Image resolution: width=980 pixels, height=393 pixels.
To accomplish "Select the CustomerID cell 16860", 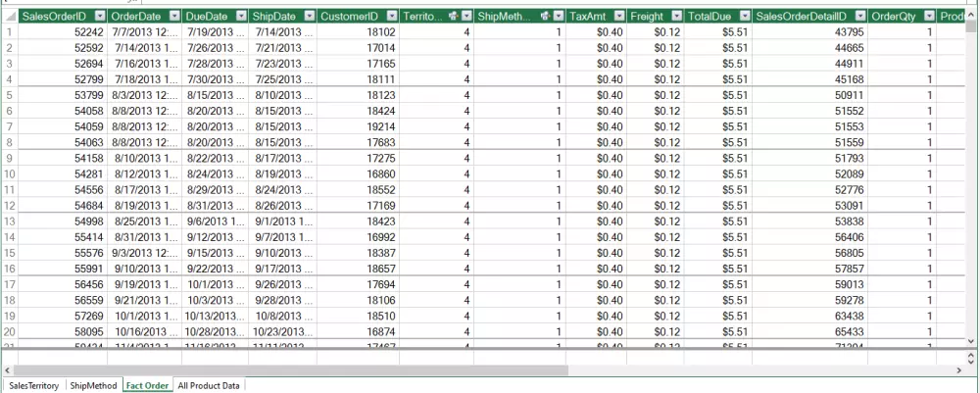I will pyautogui.click(x=358, y=173).
